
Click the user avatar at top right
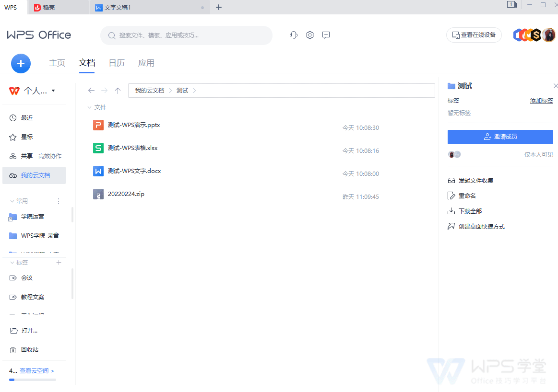point(549,35)
